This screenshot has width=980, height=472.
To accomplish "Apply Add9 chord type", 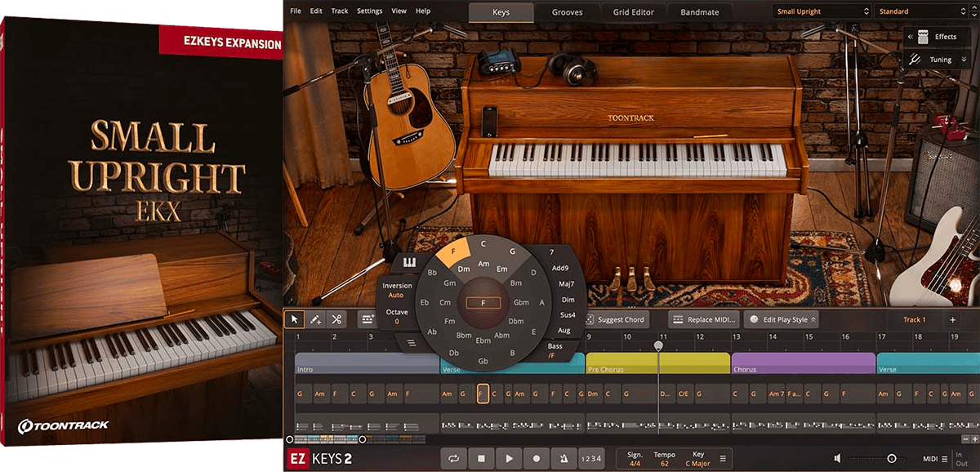I will point(560,268).
